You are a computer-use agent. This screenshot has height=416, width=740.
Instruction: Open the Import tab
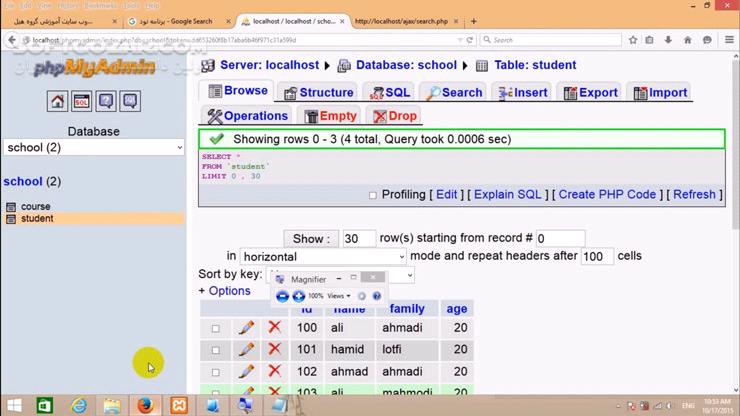pyautogui.click(x=660, y=93)
